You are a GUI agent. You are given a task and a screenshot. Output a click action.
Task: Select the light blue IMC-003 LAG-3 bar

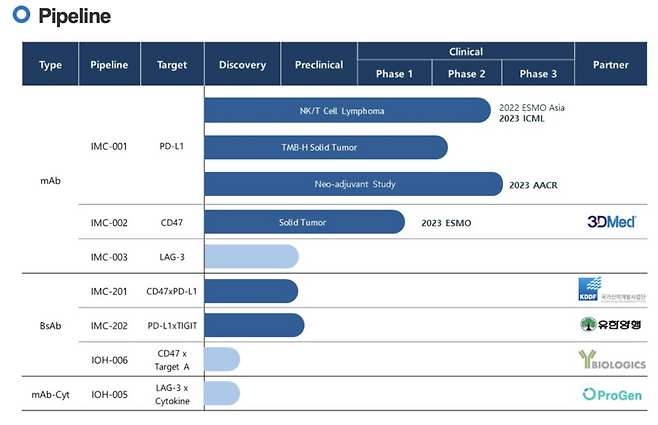[x=251, y=257]
